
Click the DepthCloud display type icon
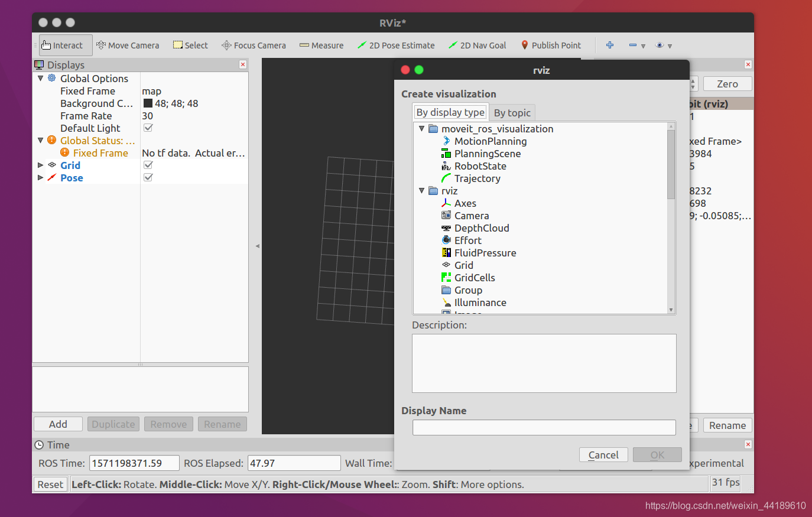[446, 228]
